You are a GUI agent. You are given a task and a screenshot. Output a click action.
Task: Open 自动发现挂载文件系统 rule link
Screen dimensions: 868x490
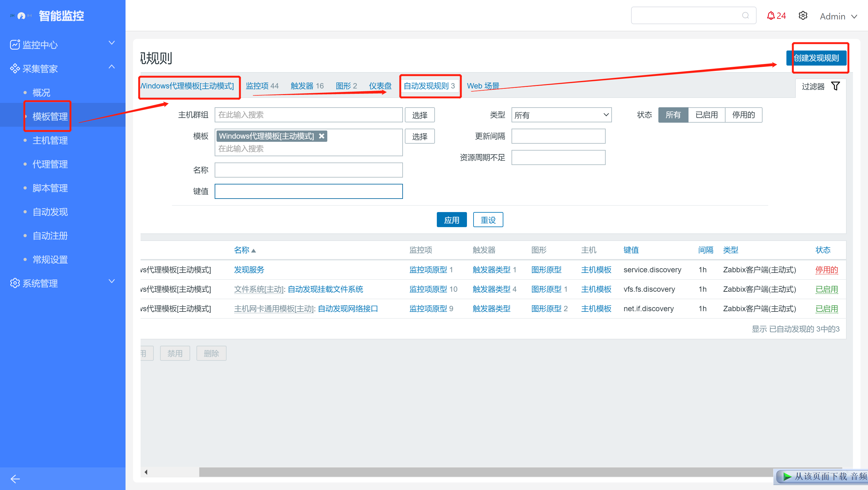click(x=325, y=289)
